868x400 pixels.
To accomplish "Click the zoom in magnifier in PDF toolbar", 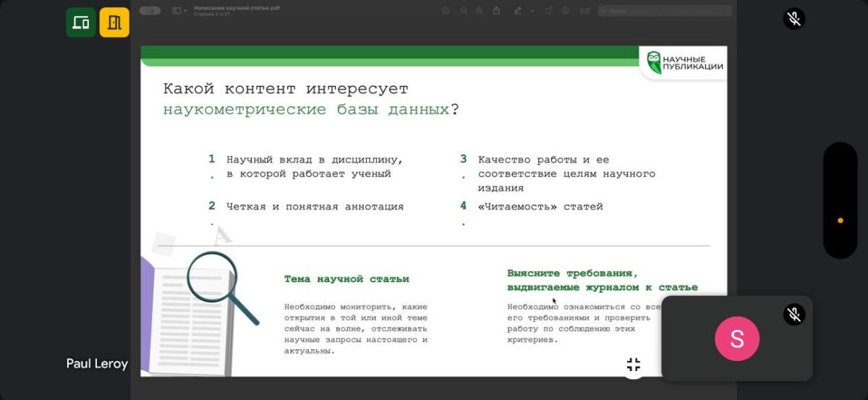I will click(479, 11).
